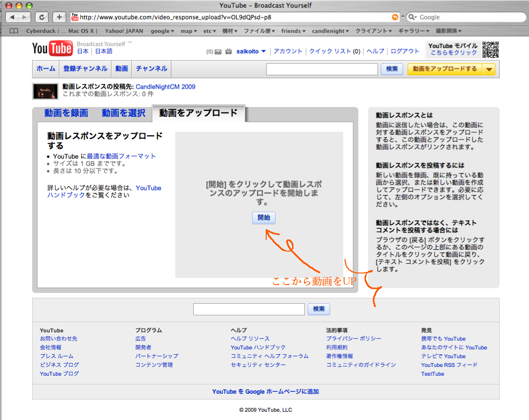Image resolution: width=529 pixels, height=420 pixels.
Task: Open the 機材 bookmarks folder
Action: pyautogui.click(x=230, y=31)
